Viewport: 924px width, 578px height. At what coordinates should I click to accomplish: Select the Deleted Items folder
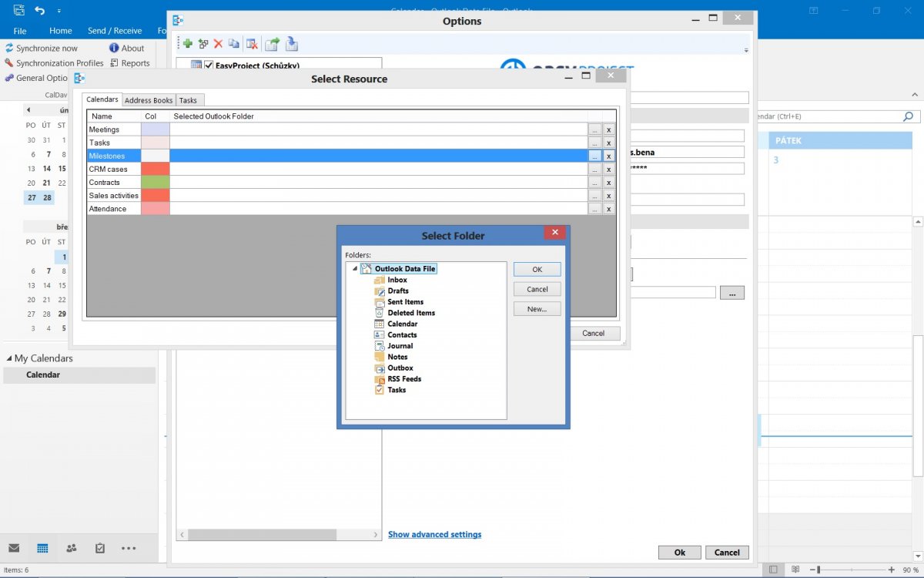(411, 313)
